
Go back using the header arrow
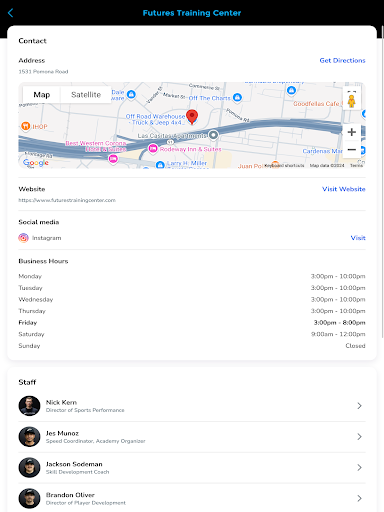pos(10,13)
